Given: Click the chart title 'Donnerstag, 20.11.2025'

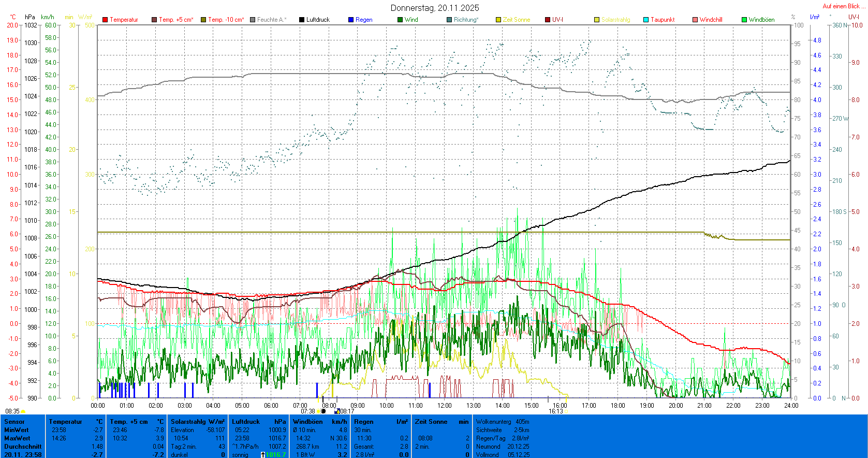Looking at the screenshot, I should coord(435,8).
